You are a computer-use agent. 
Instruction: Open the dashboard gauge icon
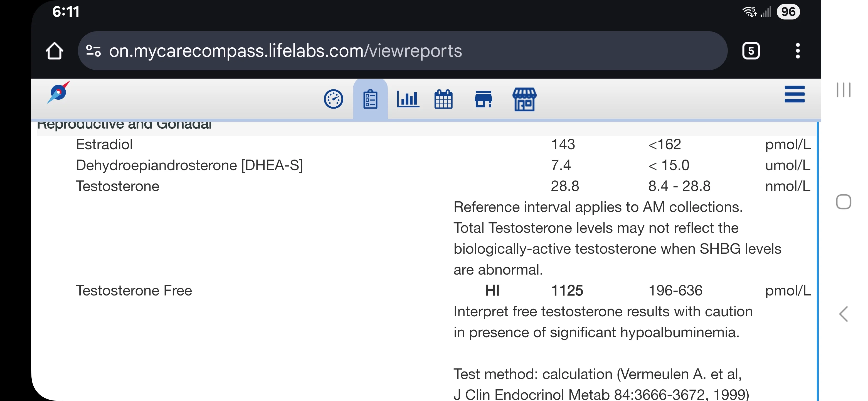[x=333, y=99]
